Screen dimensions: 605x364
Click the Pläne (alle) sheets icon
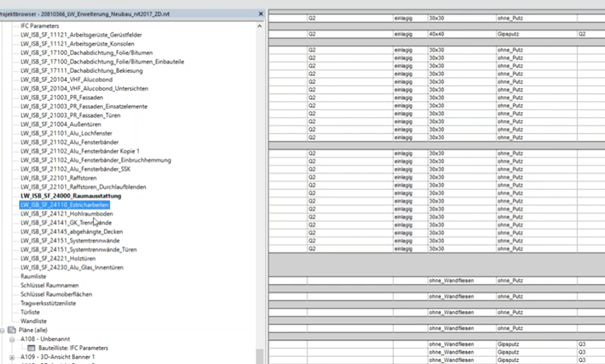click(x=12, y=330)
